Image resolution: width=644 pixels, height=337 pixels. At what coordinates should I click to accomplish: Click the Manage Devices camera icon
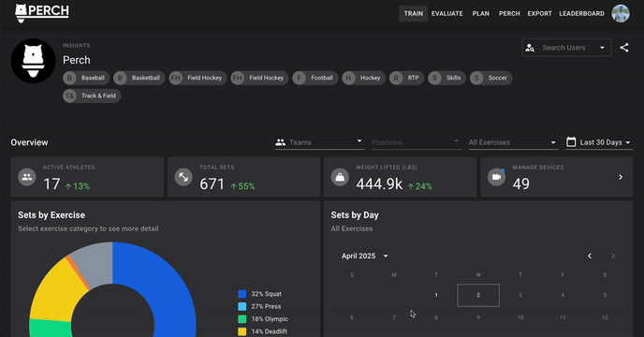point(496,177)
